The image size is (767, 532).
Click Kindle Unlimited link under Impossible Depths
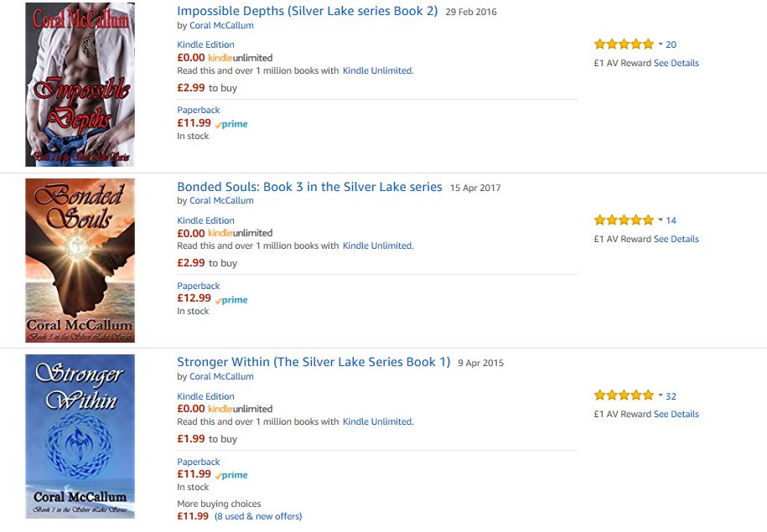[377, 70]
